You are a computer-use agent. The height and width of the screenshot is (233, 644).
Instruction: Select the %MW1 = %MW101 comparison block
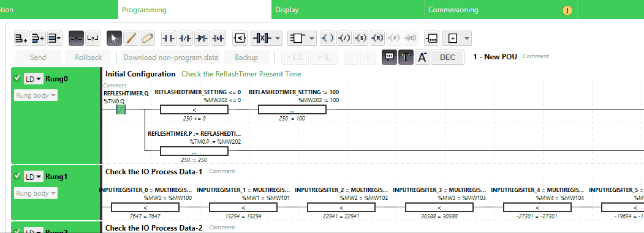point(243,207)
